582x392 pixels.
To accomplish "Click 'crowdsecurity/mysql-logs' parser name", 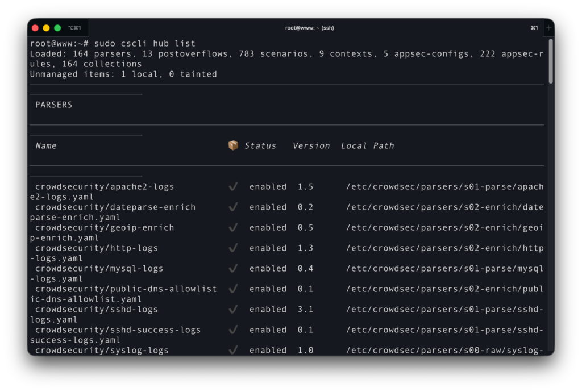I will click(99, 268).
